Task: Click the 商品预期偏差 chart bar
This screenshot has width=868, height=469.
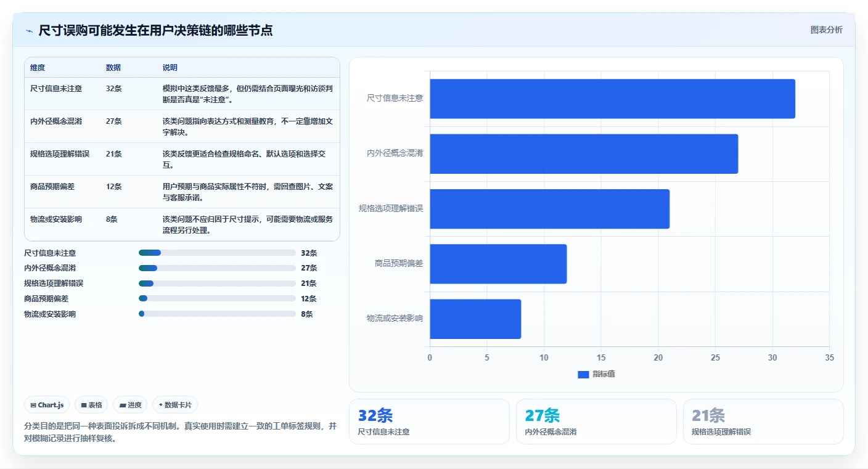Action: pos(498,264)
